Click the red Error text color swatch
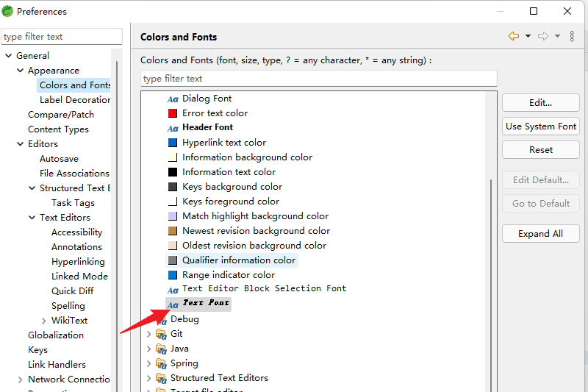Screen dimensions: 588x392 click(x=173, y=113)
